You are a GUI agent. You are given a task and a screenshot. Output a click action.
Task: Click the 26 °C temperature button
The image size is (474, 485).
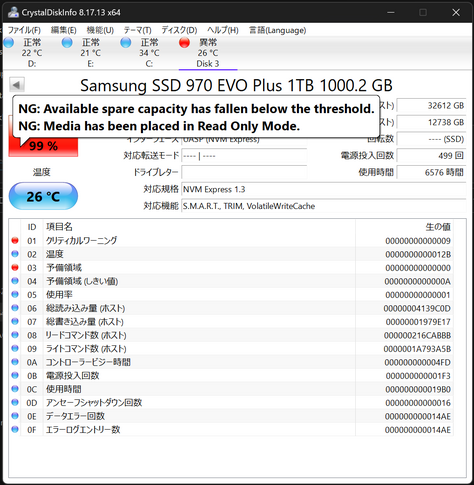(x=43, y=196)
